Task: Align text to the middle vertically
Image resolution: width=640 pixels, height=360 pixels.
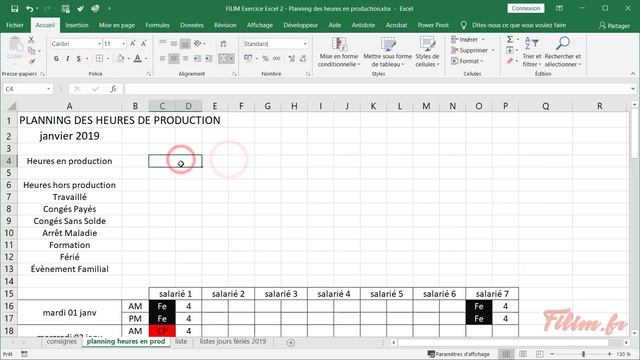Action: (174, 43)
